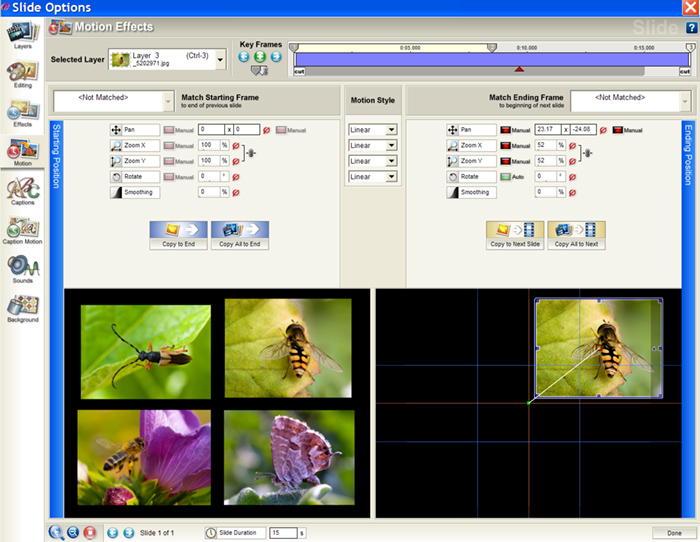This screenshot has width=700, height=542.
Task: Click the red stop playback button
Action: [89, 533]
